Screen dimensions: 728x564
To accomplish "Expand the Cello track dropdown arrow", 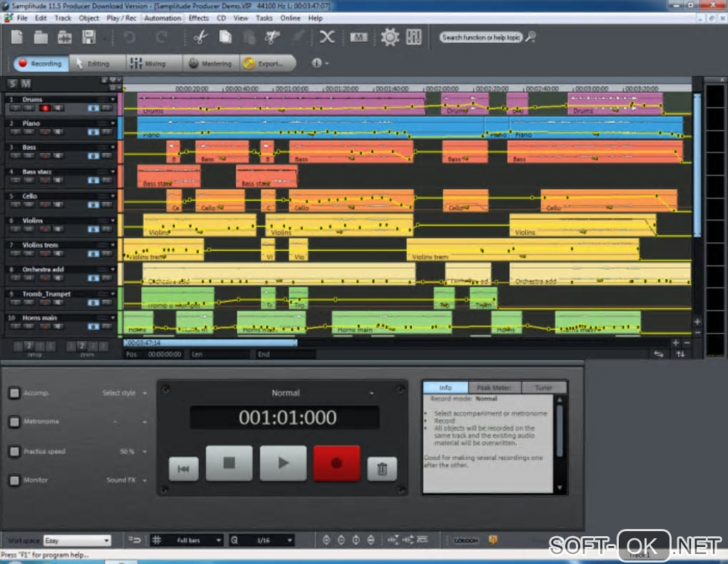I will [x=112, y=196].
